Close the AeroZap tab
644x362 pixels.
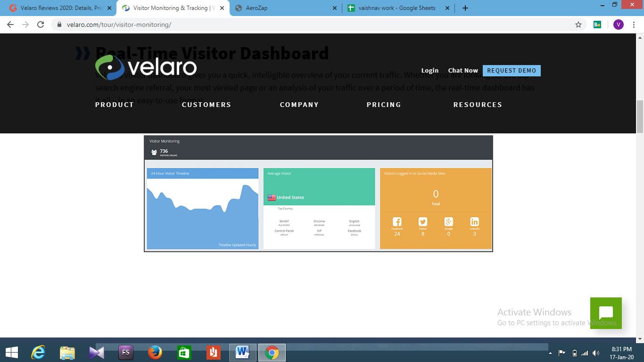[335, 8]
